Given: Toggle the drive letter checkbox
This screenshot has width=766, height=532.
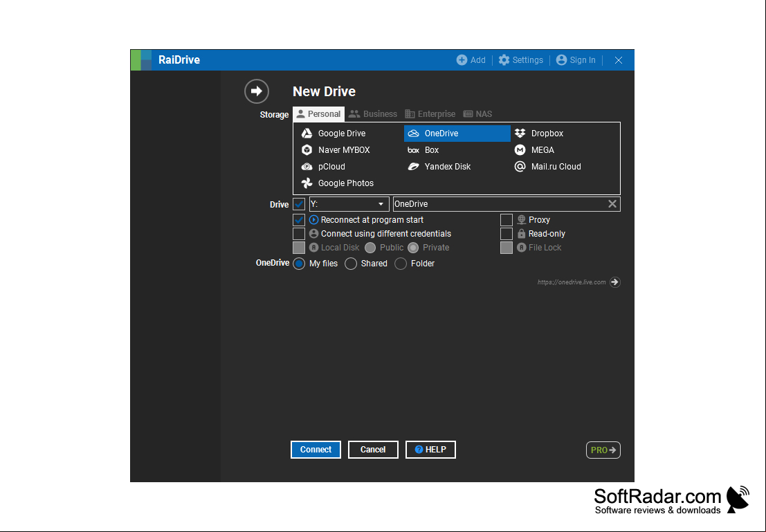Looking at the screenshot, I should pos(299,204).
